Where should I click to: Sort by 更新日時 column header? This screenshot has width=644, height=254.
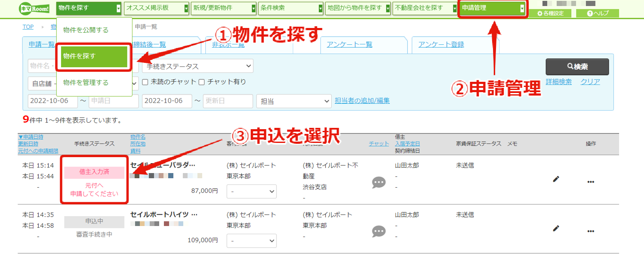point(28,144)
